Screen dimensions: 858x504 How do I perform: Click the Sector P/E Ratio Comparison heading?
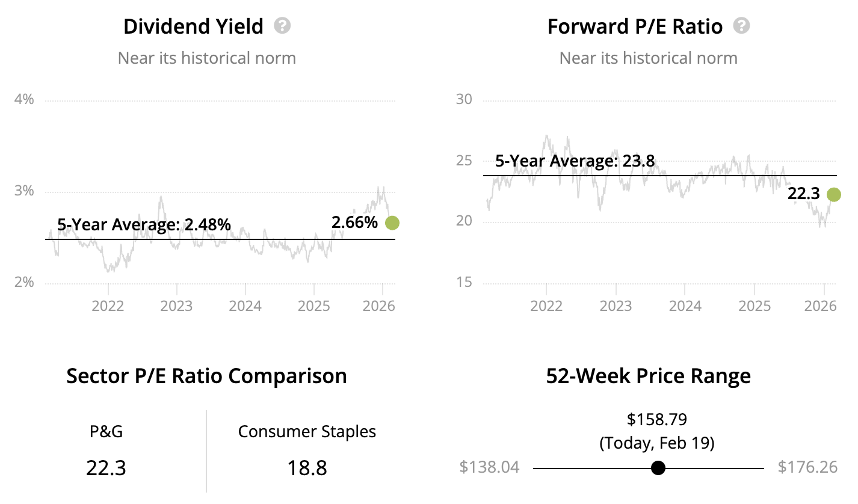pyautogui.click(x=206, y=376)
